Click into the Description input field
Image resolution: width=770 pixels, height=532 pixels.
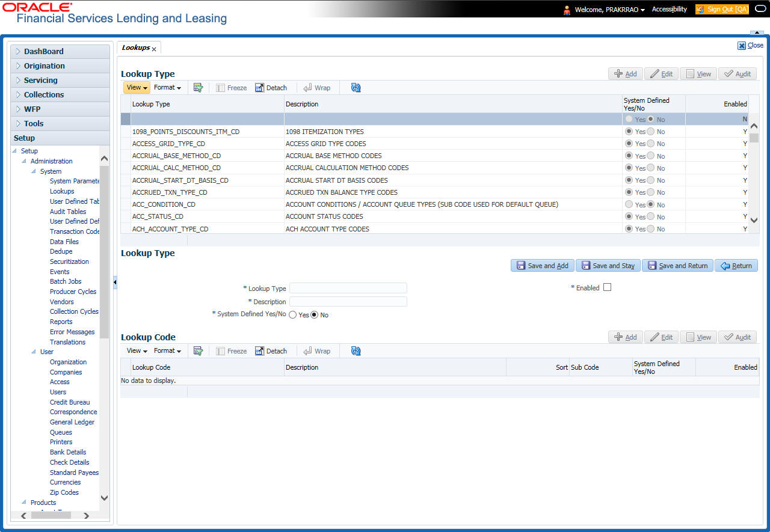tap(348, 302)
